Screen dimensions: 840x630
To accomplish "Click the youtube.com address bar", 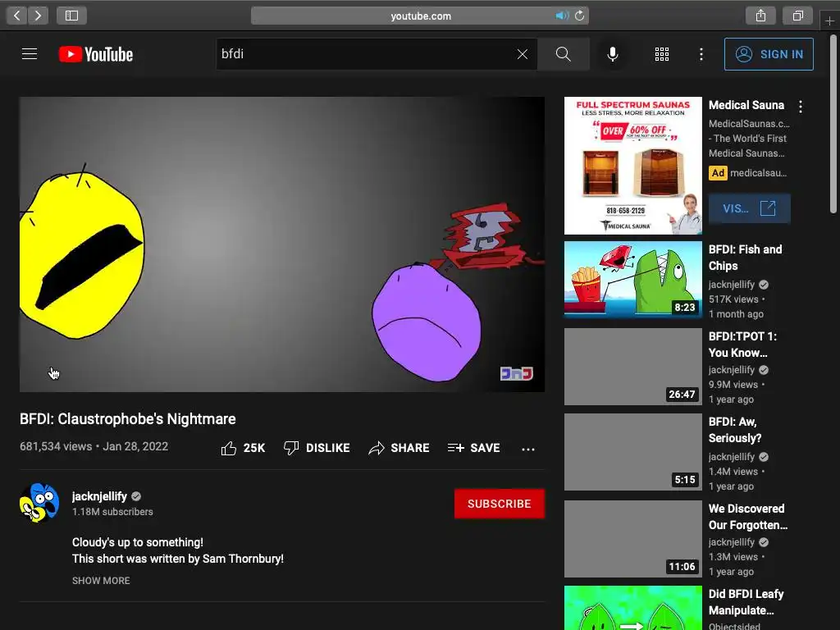I will (420, 16).
